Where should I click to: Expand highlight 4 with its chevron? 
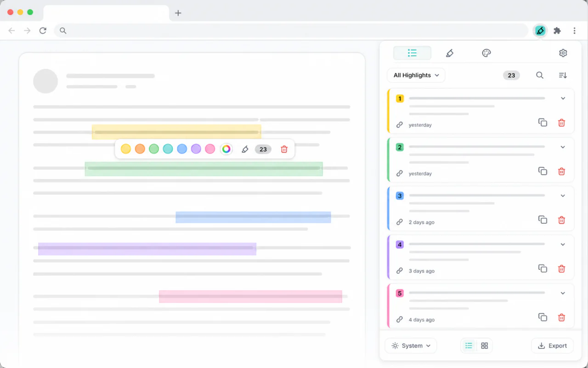(563, 244)
